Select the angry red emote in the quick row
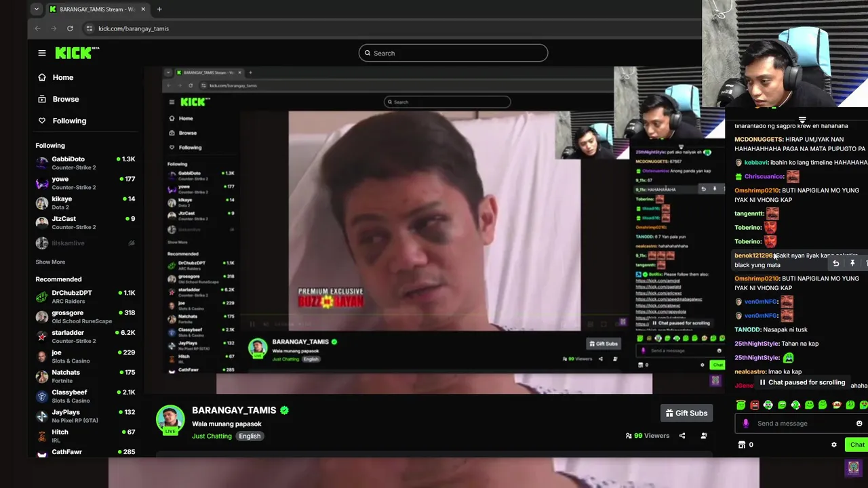Image resolution: width=868 pixels, height=488 pixels. pos(754,405)
